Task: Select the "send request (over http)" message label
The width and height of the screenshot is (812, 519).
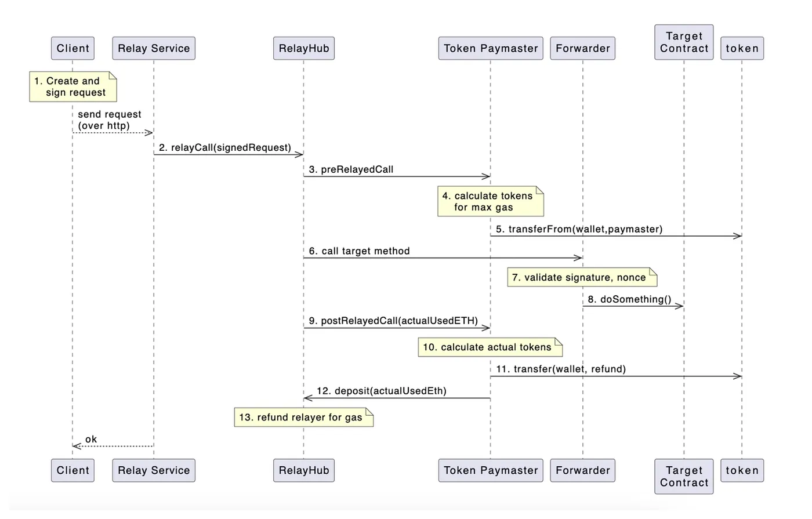Action: click(109, 120)
